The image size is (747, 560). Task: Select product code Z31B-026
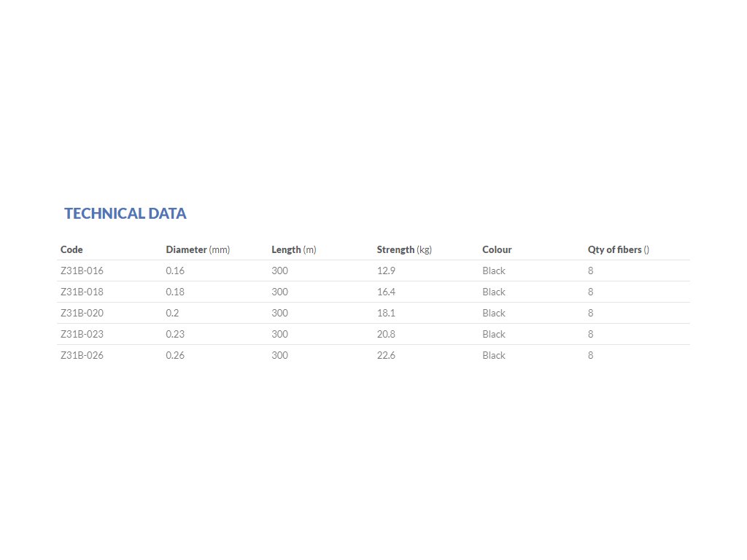[82, 355]
